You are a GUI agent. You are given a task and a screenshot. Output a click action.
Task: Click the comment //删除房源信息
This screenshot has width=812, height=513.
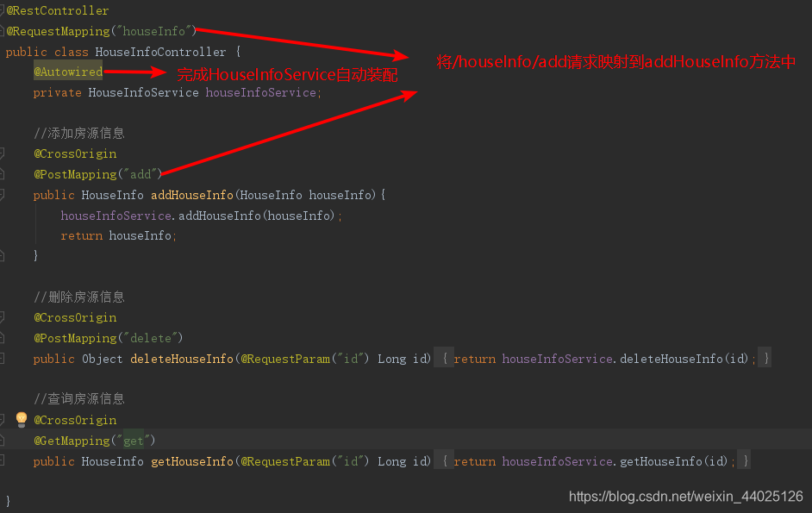click(79, 297)
